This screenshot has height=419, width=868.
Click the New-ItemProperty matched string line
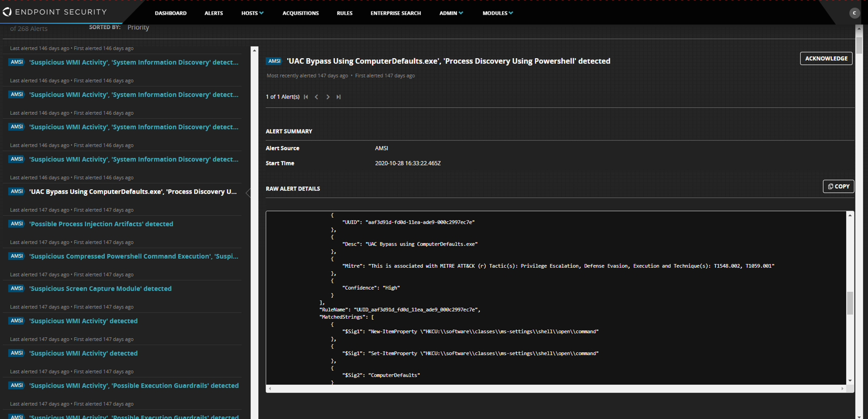[470, 332]
